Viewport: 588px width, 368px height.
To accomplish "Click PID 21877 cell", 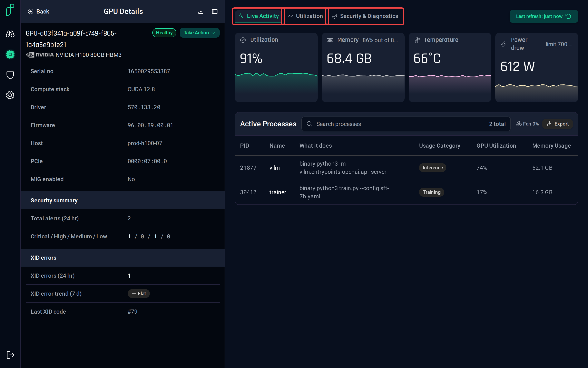I will [248, 168].
